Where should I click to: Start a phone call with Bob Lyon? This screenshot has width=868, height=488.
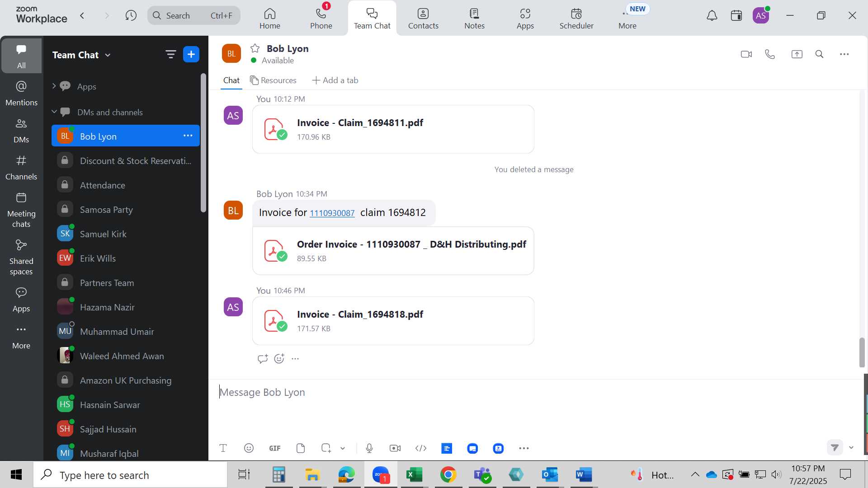[x=770, y=54]
